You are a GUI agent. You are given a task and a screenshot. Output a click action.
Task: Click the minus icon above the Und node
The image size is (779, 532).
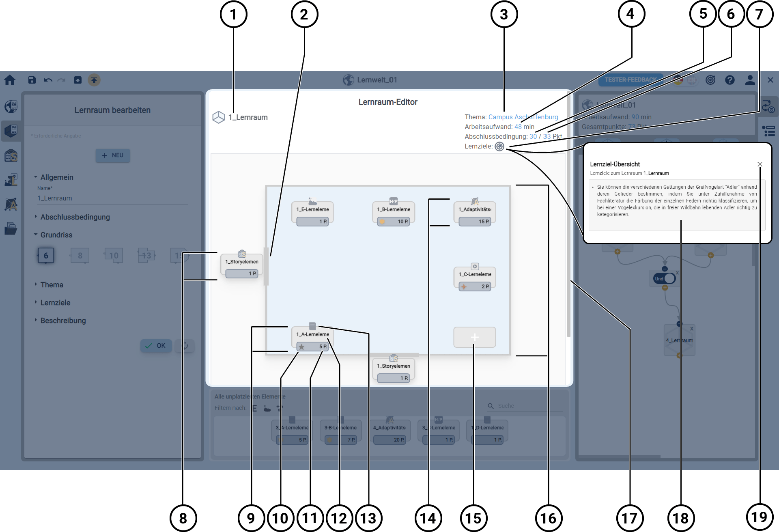pos(665,269)
